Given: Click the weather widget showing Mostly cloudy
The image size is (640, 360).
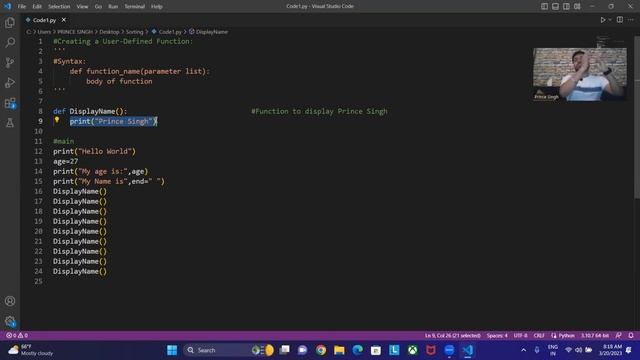Looking at the screenshot, I should click(31, 350).
